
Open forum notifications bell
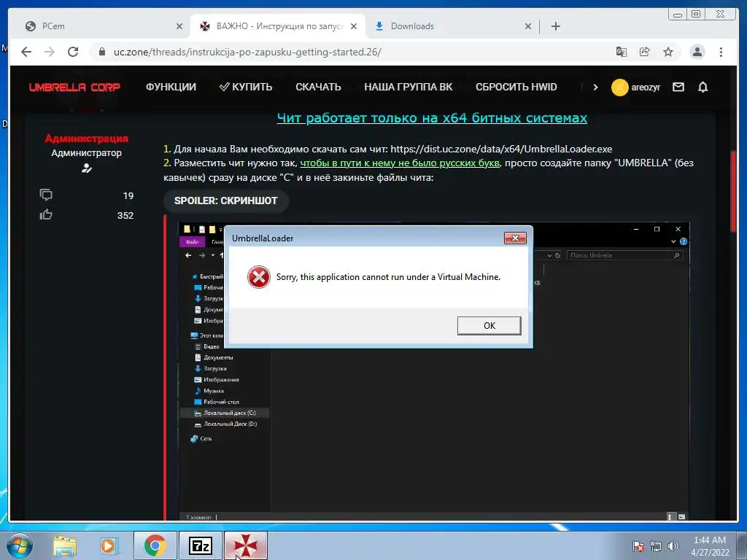[703, 87]
